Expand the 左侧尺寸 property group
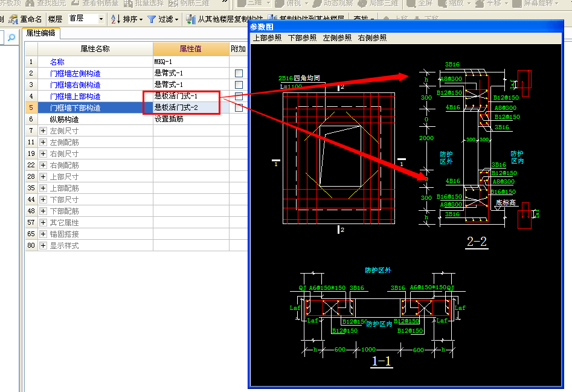 43,130
